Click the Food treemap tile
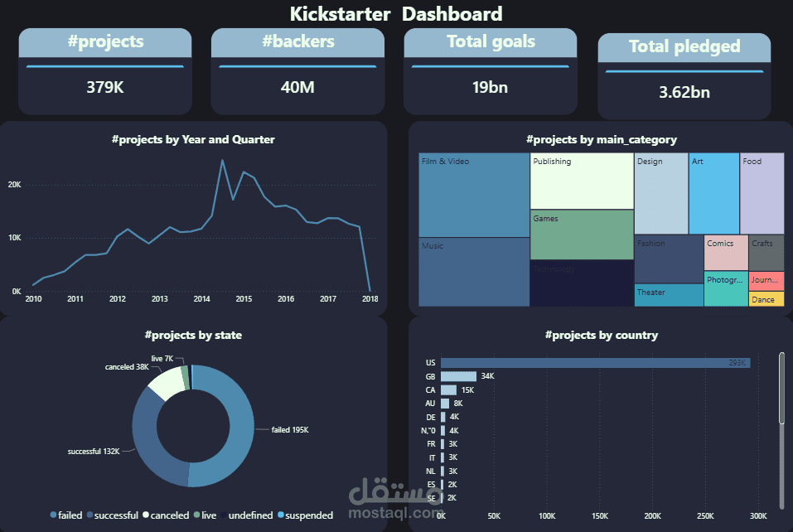The width and height of the screenshot is (793, 532). tap(762, 194)
